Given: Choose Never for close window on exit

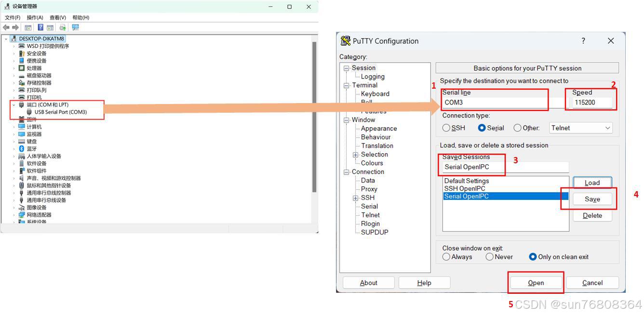Looking at the screenshot, I should (x=490, y=257).
